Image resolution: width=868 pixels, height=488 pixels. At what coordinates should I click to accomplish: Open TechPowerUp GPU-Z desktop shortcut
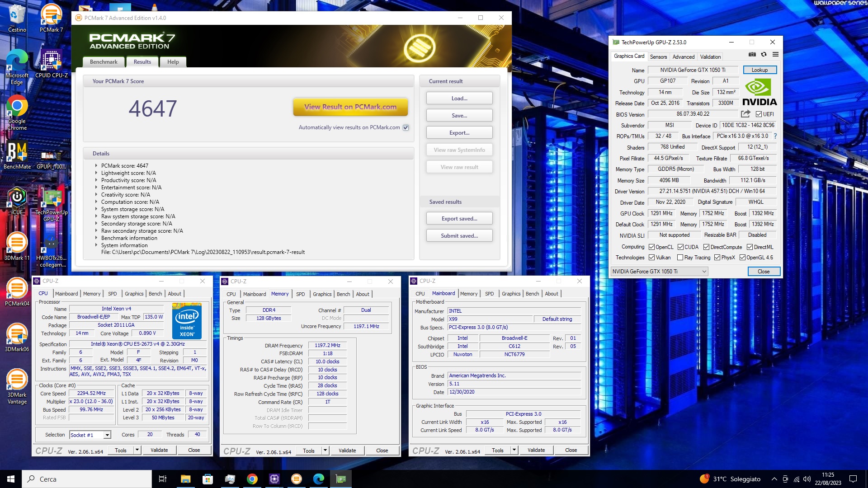[51, 205]
